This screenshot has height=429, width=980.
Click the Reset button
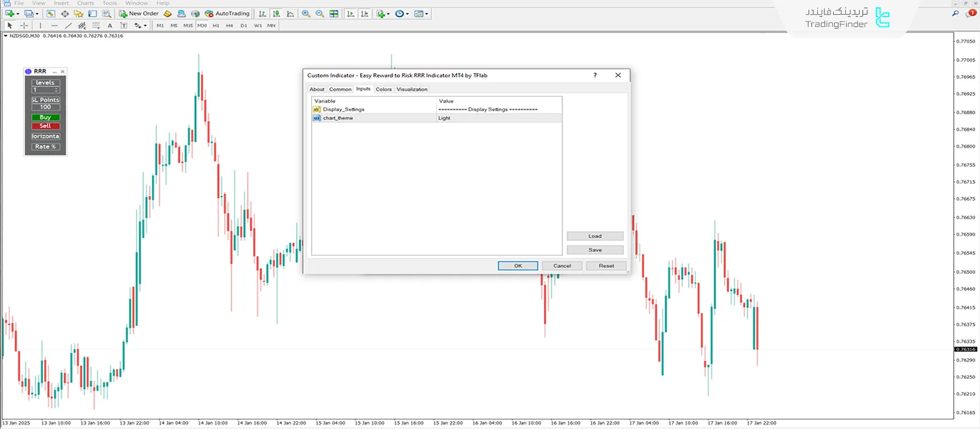[x=606, y=266]
